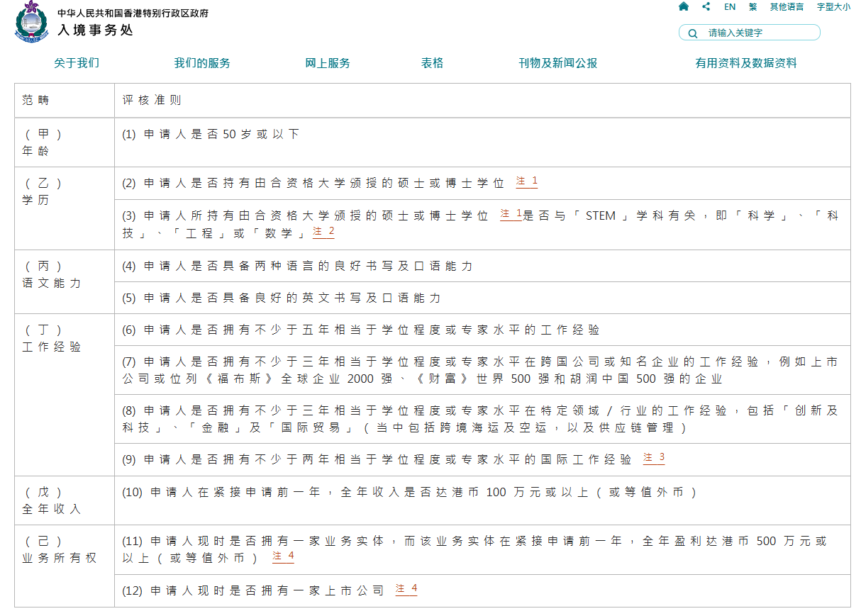Click the Immigration Department emblem logo
The width and height of the screenshot is (861, 616).
click(x=33, y=23)
